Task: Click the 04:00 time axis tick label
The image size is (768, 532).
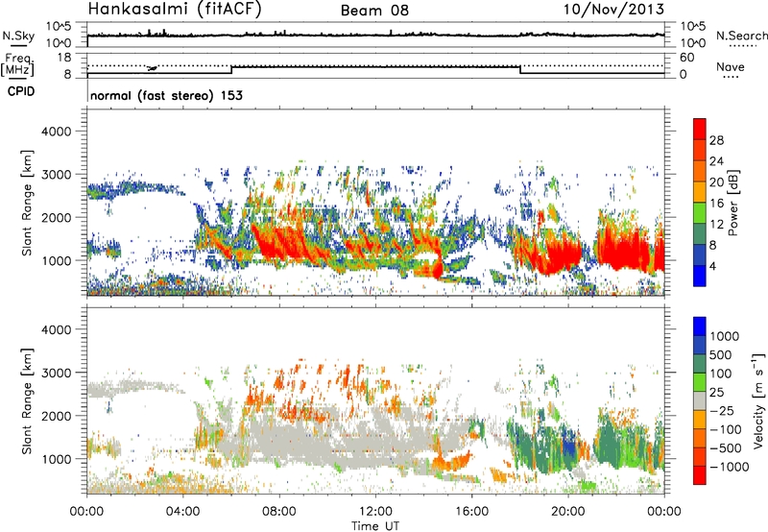Action: (x=182, y=512)
